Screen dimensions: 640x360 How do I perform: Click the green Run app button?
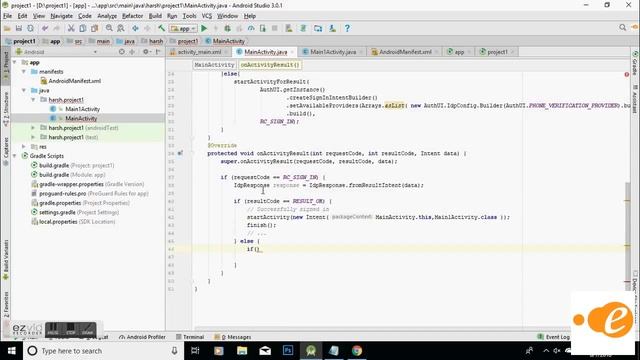204,28
